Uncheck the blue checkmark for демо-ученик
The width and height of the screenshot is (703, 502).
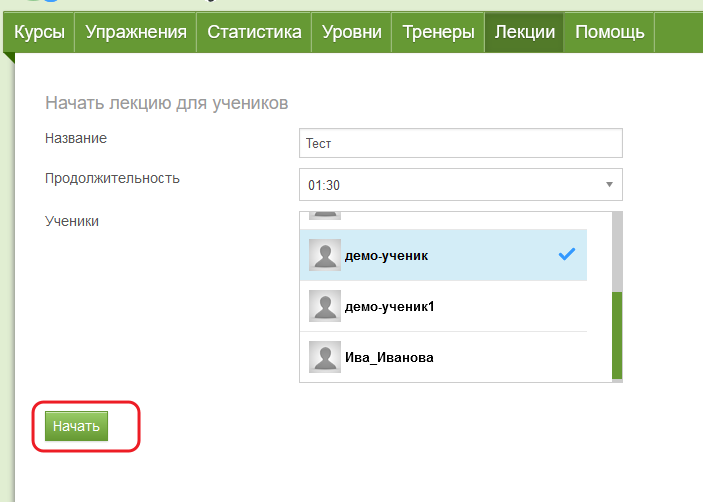566,255
